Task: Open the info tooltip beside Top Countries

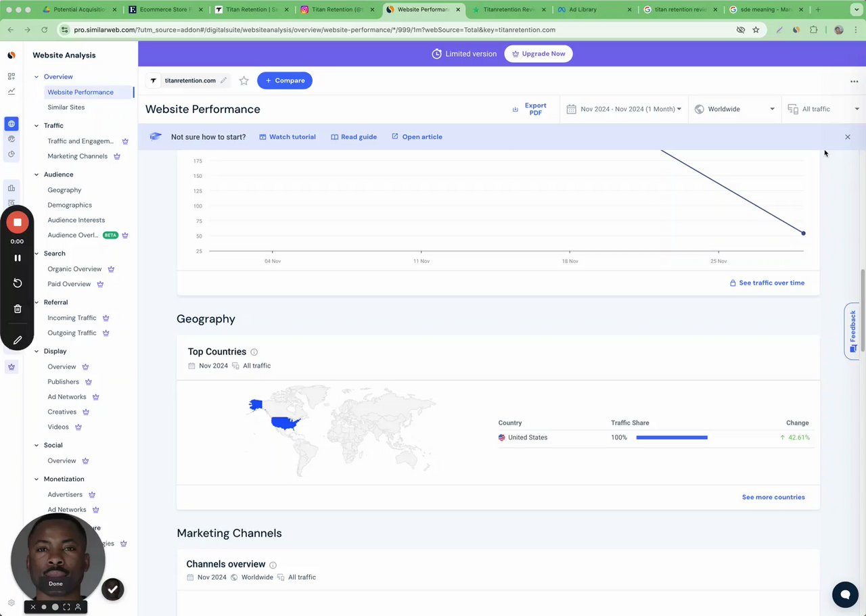Action: point(254,352)
